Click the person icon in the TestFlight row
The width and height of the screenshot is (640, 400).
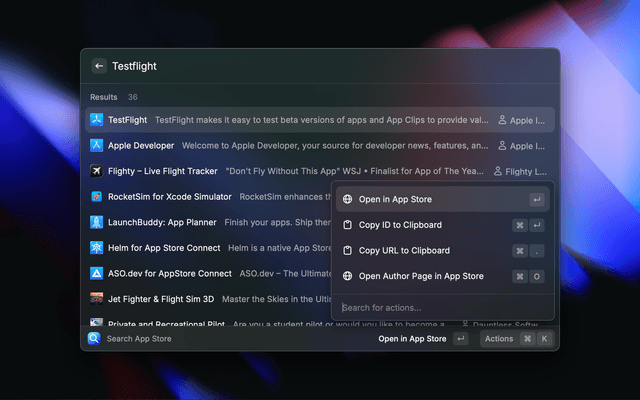pos(502,120)
